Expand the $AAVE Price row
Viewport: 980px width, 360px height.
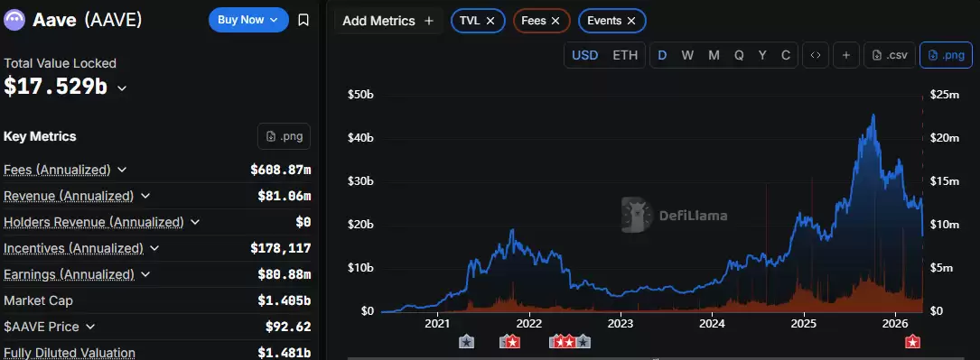[90, 327]
